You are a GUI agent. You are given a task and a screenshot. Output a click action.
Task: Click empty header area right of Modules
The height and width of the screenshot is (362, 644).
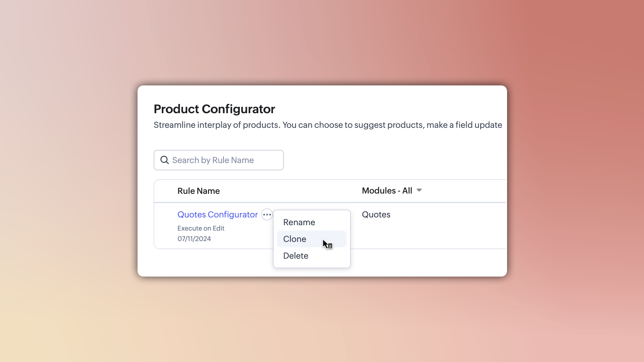point(466,191)
